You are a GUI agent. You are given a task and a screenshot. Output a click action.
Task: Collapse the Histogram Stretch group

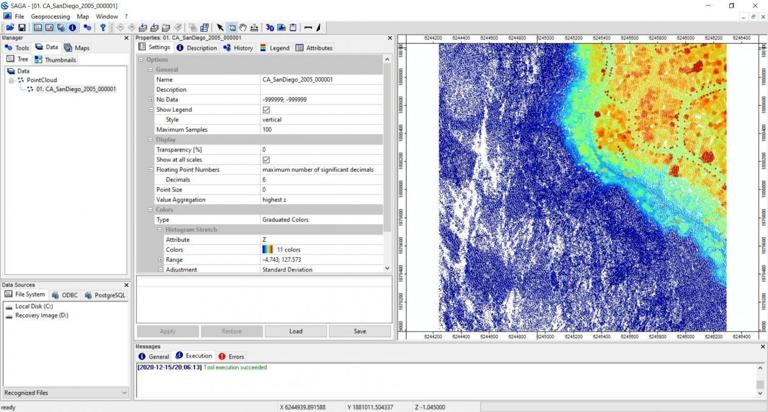tap(160, 230)
